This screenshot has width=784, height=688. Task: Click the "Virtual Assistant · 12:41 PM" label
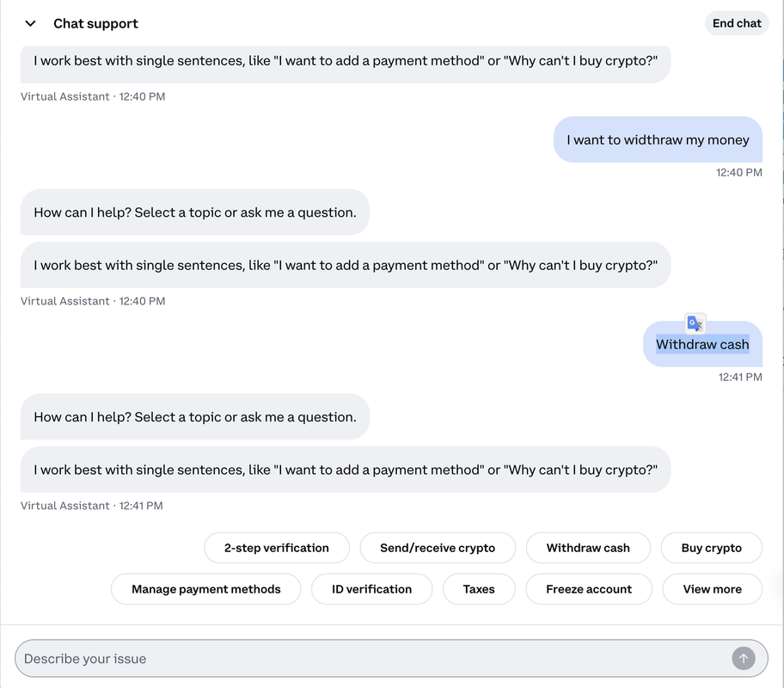(91, 506)
